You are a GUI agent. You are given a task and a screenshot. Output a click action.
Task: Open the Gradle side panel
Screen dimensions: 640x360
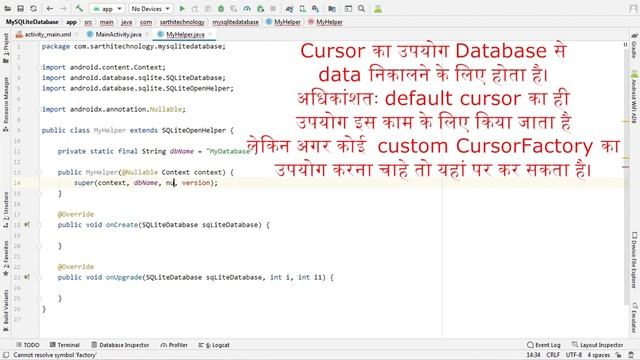pos(634,46)
